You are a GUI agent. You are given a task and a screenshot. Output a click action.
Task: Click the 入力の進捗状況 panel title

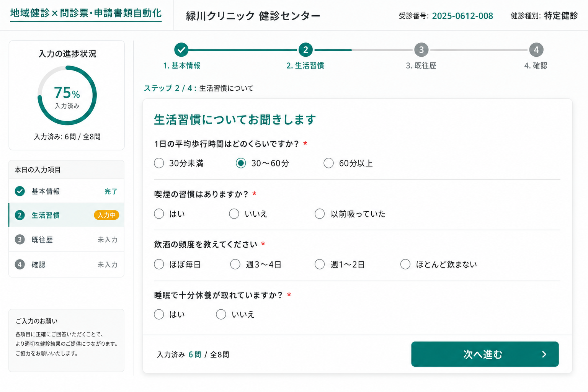coord(67,54)
